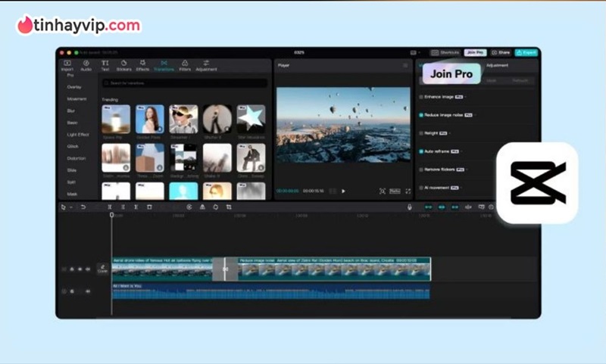This screenshot has height=364, width=606.
Task: Click the Search for transitions field
Action: pos(184,83)
